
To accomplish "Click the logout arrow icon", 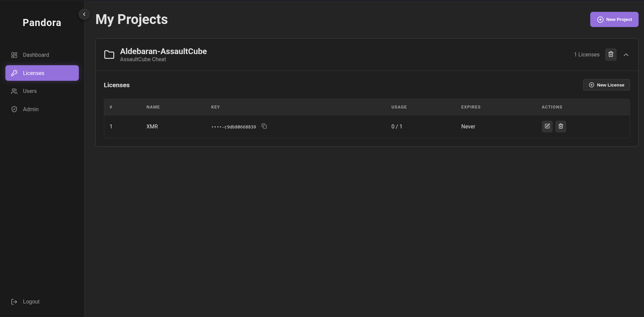I will (14, 301).
